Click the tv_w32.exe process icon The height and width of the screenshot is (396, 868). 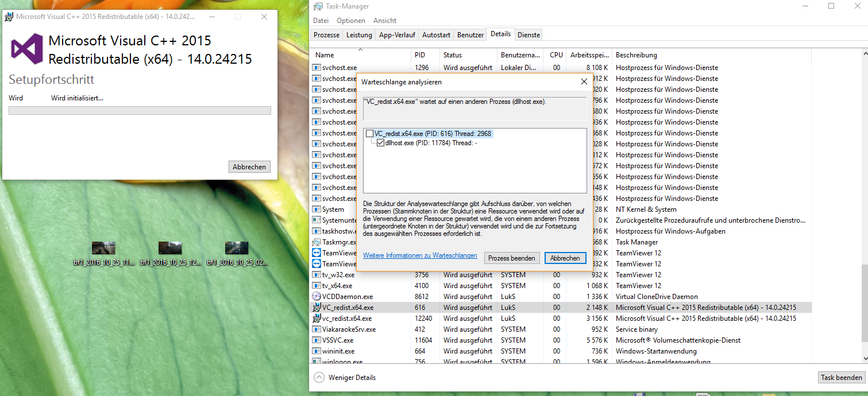coord(317,275)
